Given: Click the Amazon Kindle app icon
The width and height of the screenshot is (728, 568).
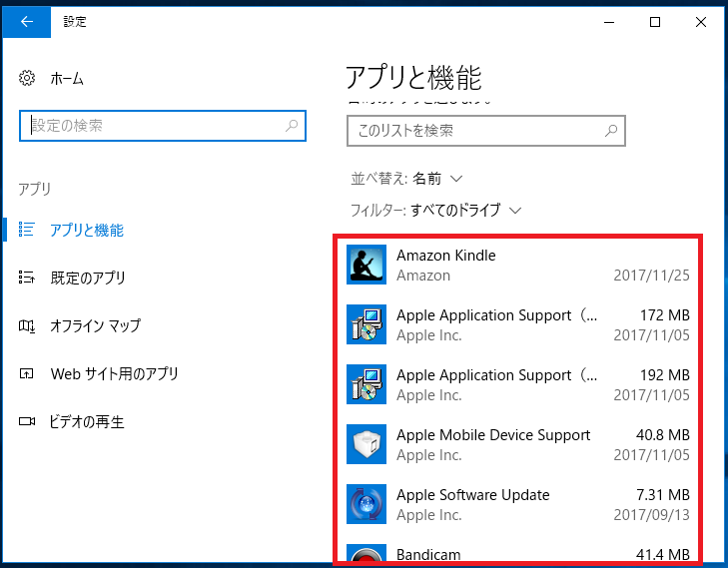Looking at the screenshot, I should 366,265.
